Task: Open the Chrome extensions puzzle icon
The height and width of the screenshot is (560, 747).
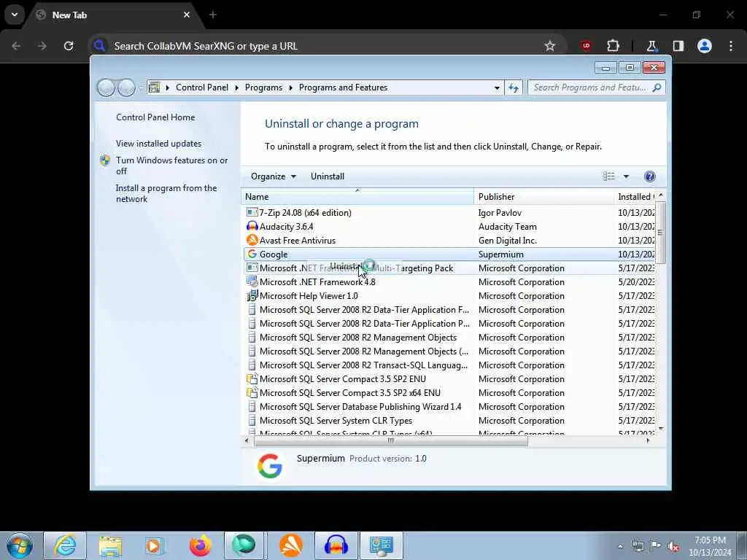Action: click(x=613, y=46)
